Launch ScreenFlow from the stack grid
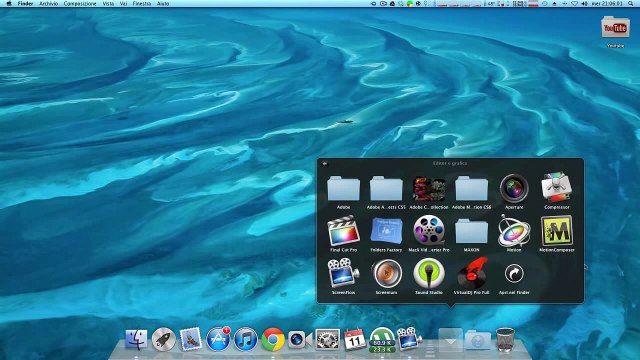This screenshot has height=360, width=640. tap(343, 273)
